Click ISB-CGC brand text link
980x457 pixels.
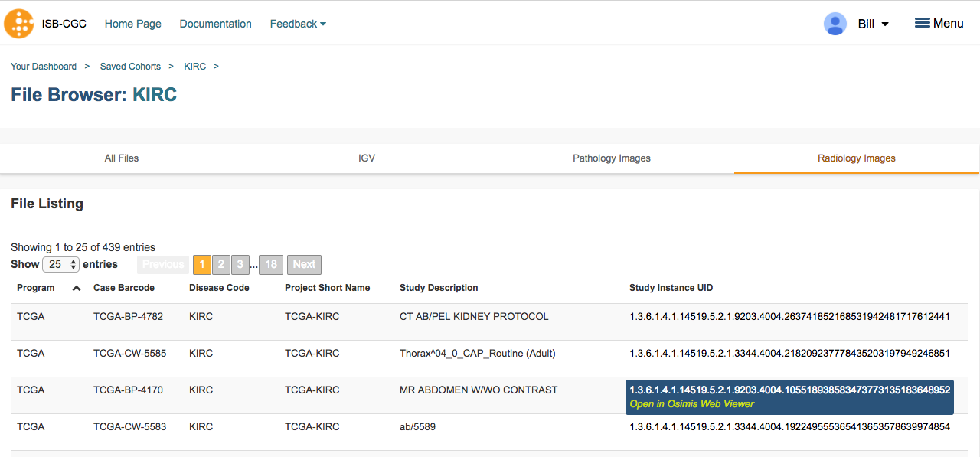coord(64,24)
